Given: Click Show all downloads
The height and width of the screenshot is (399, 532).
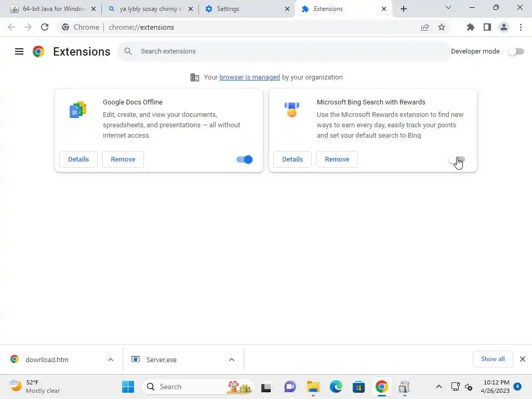Looking at the screenshot, I should [493, 359].
